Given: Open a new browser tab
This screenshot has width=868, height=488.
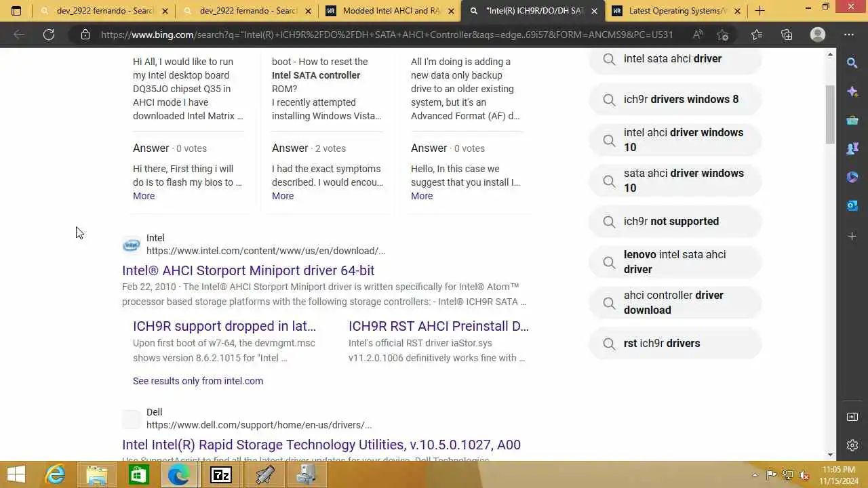Looking at the screenshot, I should point(760,11).
